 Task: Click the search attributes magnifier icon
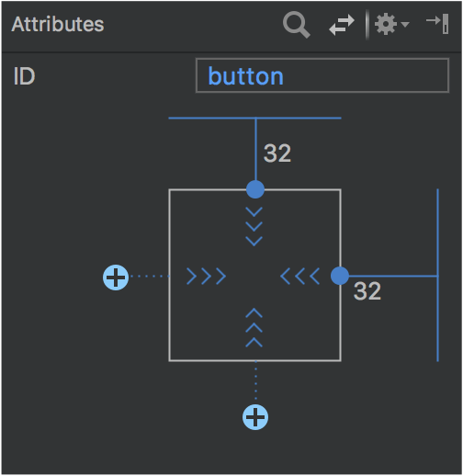[x=297, y=25]
